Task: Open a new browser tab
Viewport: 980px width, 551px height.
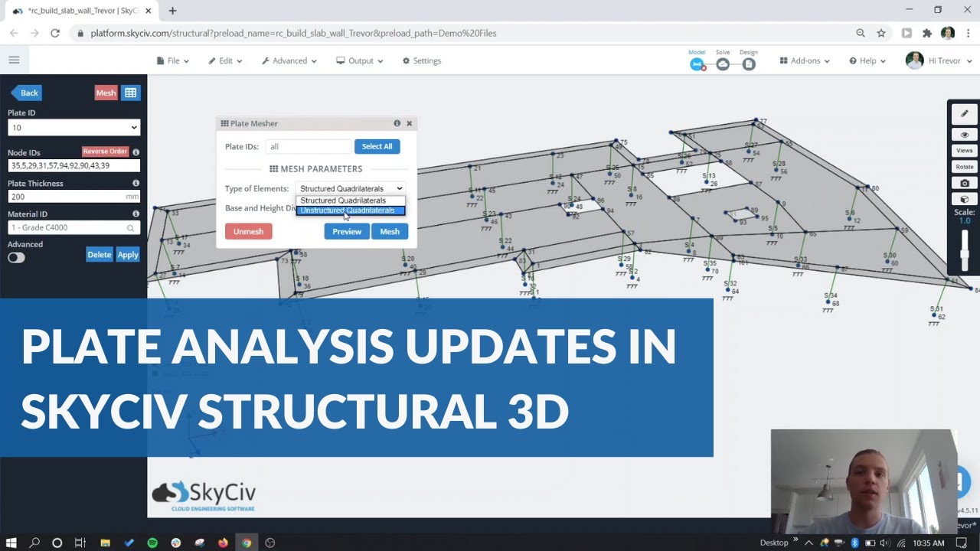Action: pyautogui.click(x=172, y=11)
